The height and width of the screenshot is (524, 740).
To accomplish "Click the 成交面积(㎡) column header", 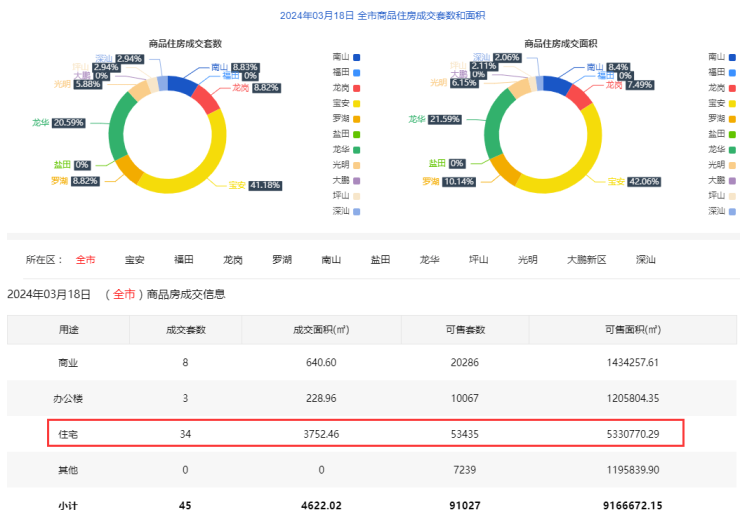I will 321,329.
